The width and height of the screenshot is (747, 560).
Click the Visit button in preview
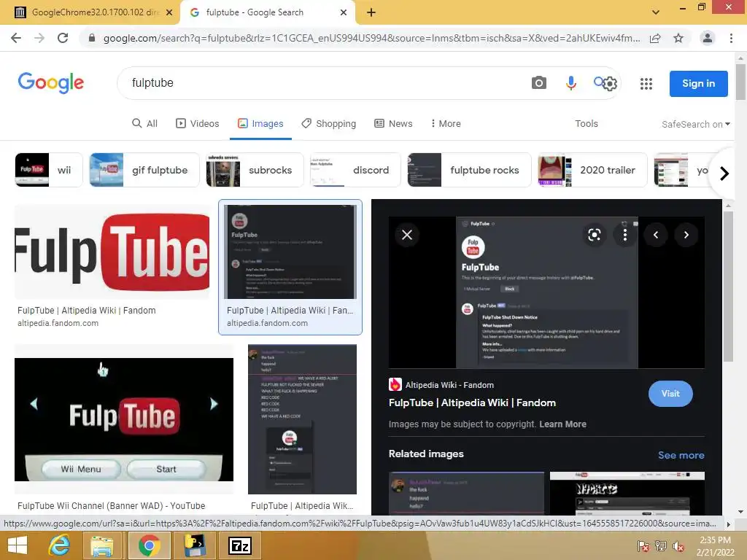[670, 394]
